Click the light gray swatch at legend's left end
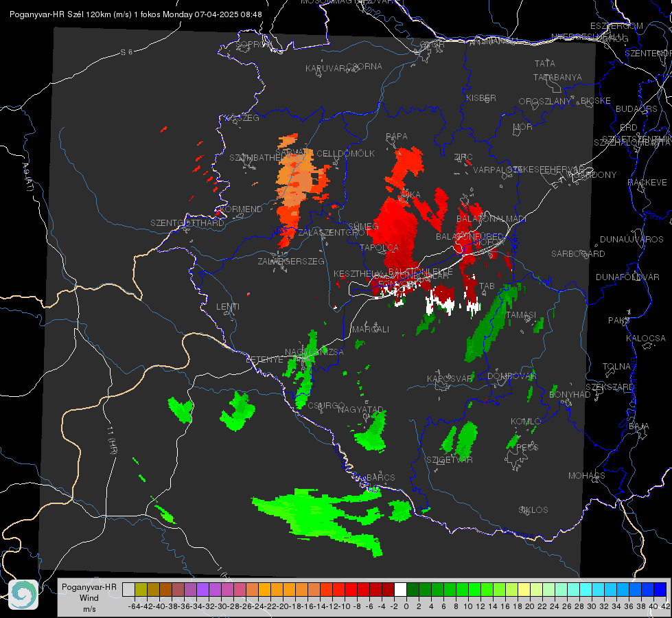This screenshot has width=672, height=618. coord(128,589)
